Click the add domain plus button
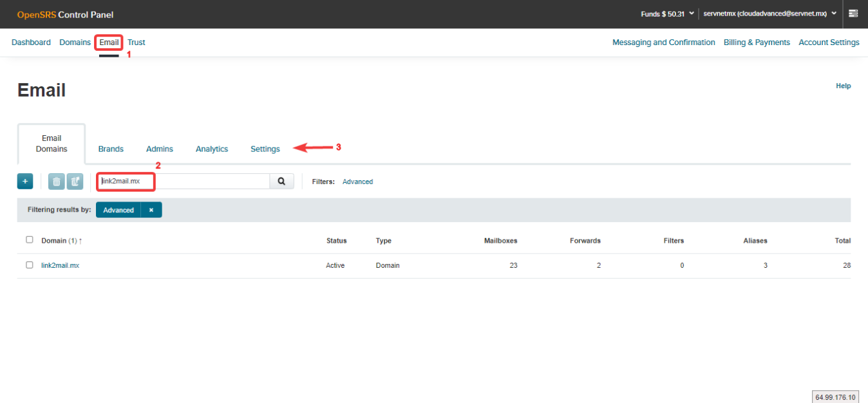The height and width of the screenshot is (403, 868). point(25,182)
